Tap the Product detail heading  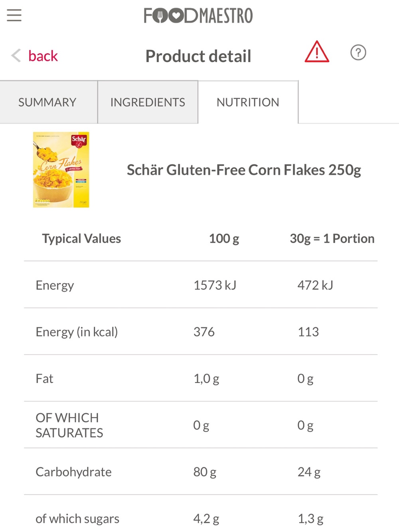(198, 56)
